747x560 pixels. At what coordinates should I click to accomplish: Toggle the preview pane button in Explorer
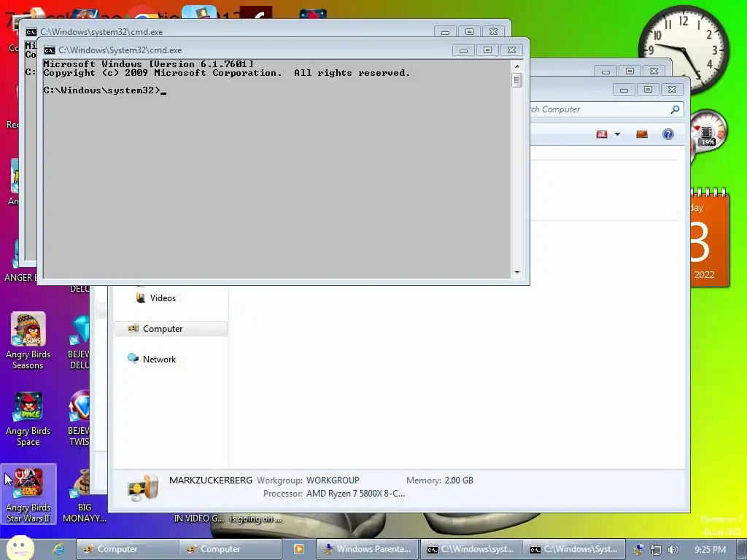pyautogui.click(x=642, y=134)
